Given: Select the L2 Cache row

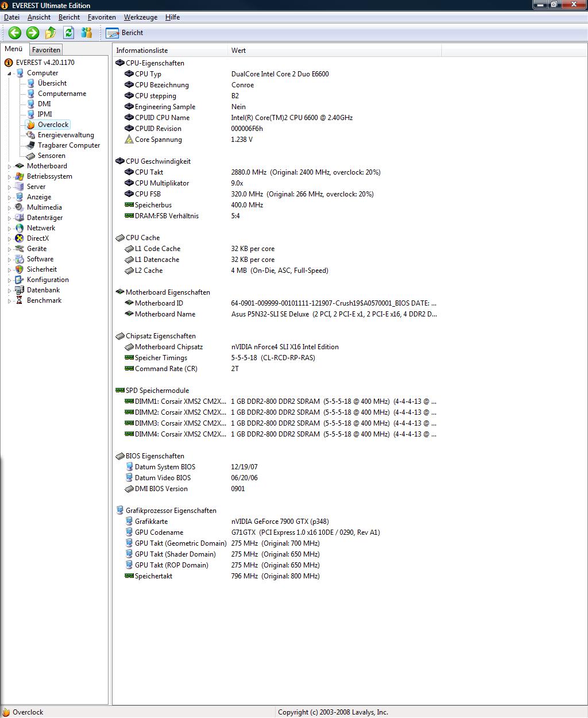Looking at the screenshot, I should point(276,271).
